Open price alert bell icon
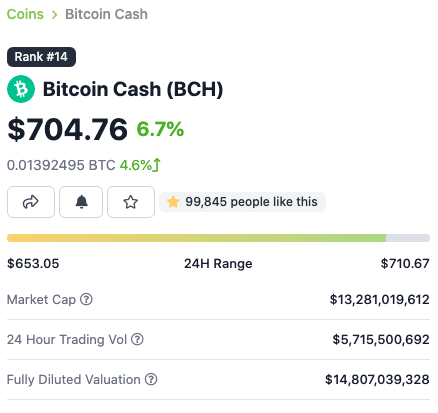Image resolution: width=438 pixels, height=413 pixels. (x=81, y=202)
